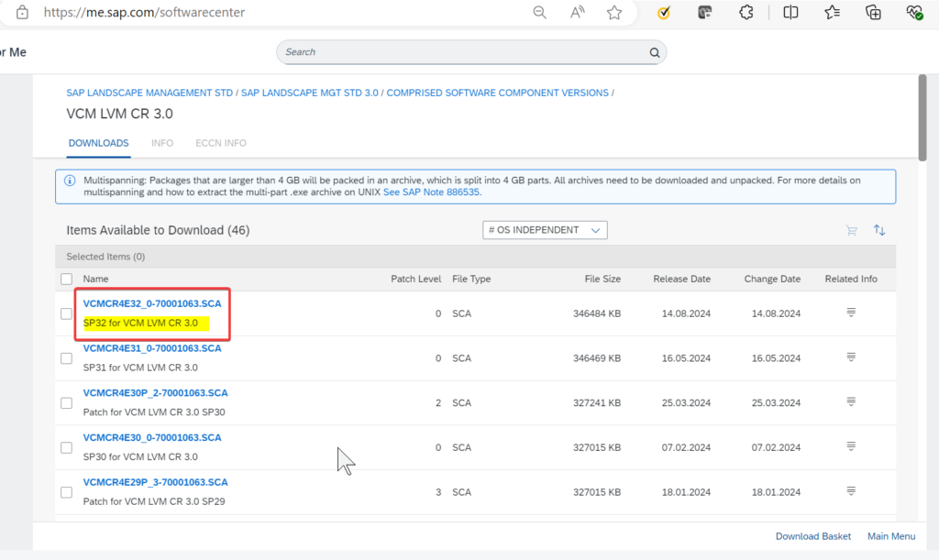This screenshot has width=939, height=560.
Task: Toggle the select-all checkbox in Name header
Action: pyautogui.click(x=66, y=279)
